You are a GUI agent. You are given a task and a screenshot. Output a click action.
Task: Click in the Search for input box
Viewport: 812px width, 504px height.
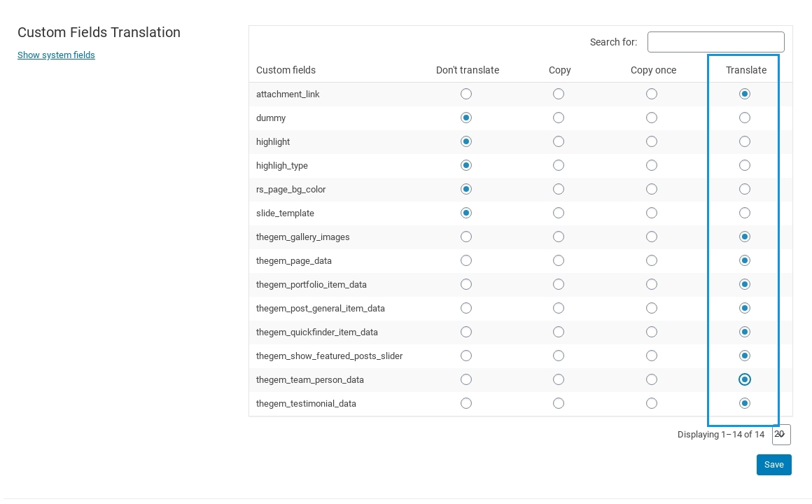click(715, 42)
